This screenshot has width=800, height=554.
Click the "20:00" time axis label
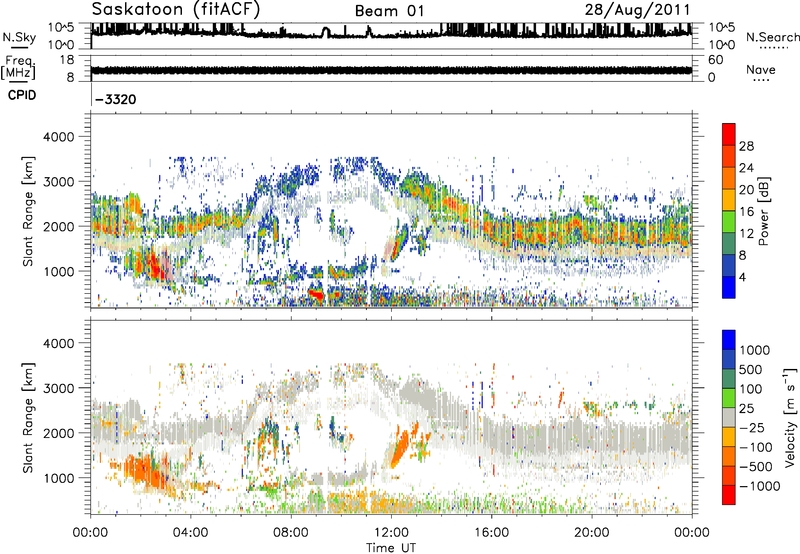[x=592, y=533]
